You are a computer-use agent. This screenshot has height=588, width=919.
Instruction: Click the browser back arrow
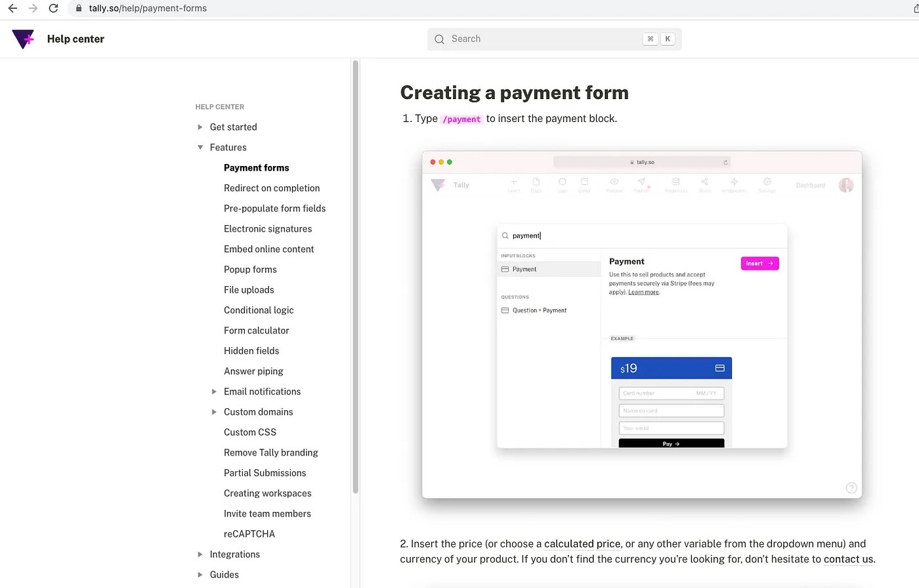12,9
